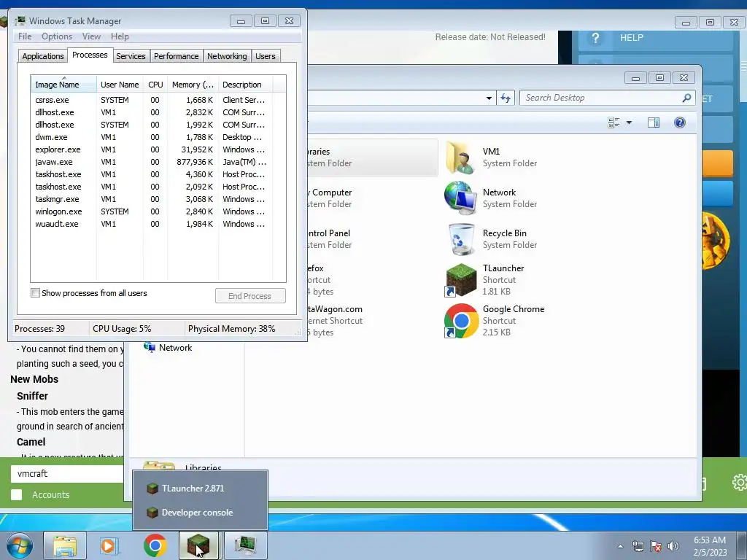Sort processes by User Name column
This screenshot has height=560, width=747.
(120, 85)
